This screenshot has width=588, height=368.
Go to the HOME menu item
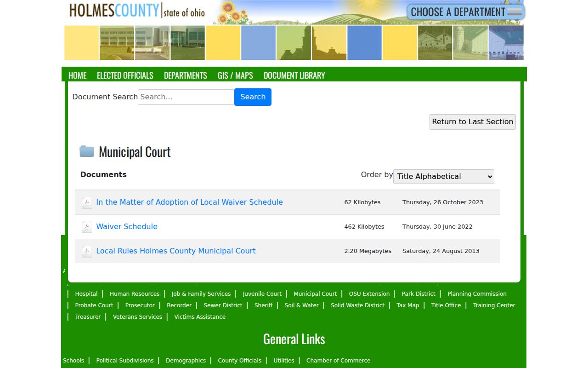(x=77, y=75)
